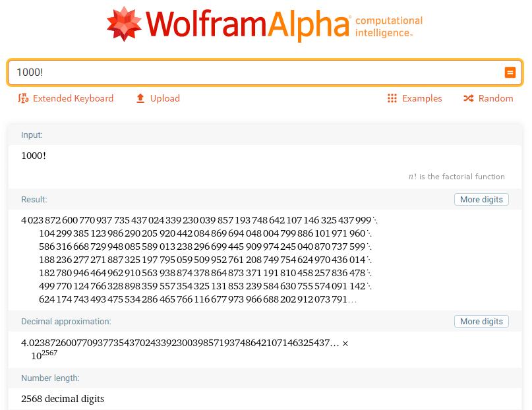Open the Random link

coord(496,98)
